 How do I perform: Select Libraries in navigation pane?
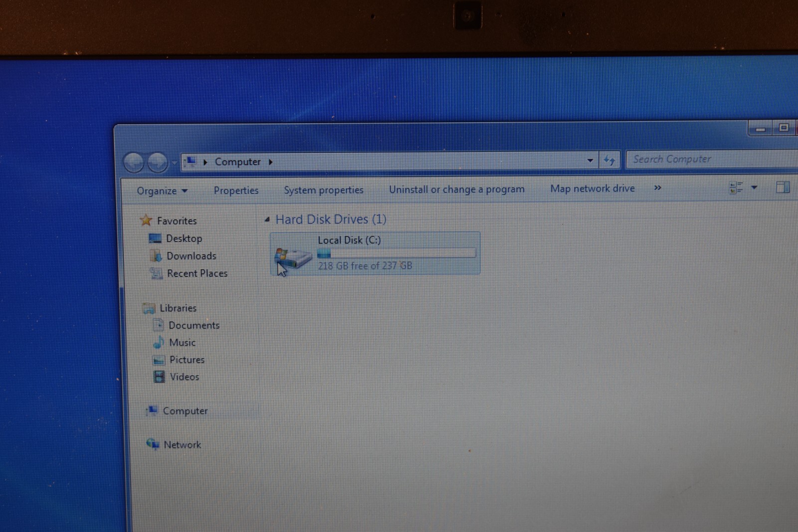(x=178, y=308)
